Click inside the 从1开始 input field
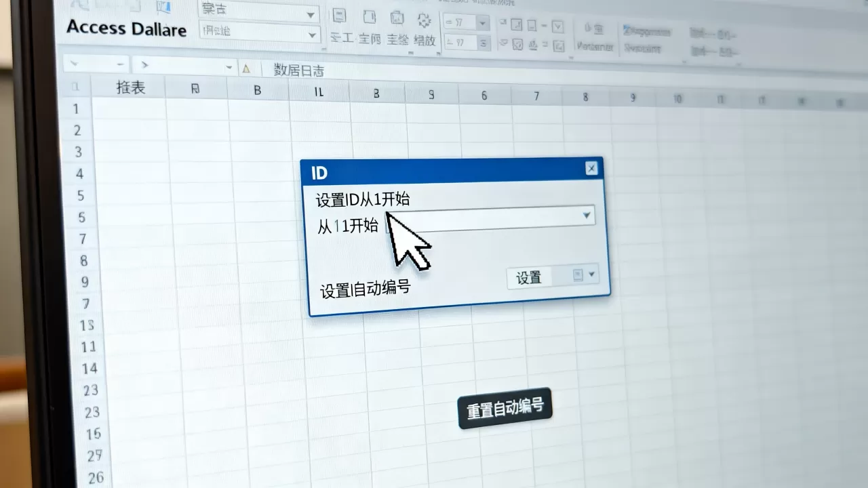The image size is (868, 488). pos(490,218)
